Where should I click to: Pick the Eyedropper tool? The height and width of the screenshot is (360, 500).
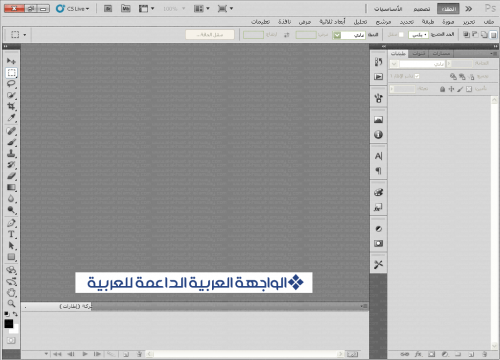coord(11,118)
